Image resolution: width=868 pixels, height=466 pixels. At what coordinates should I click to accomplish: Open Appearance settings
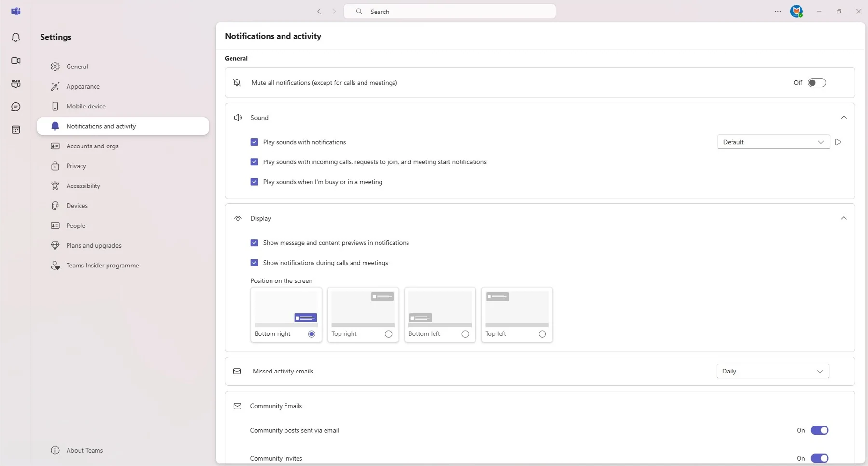tap(123, 86)
